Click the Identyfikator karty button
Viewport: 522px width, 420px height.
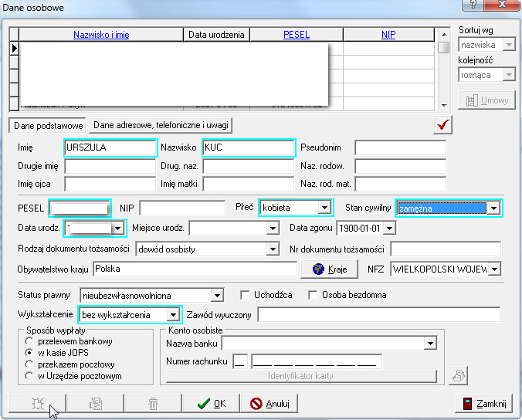[301, 376]
